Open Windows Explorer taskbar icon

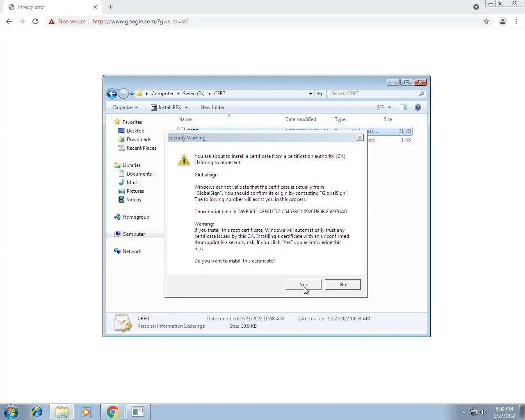point(62,412)
